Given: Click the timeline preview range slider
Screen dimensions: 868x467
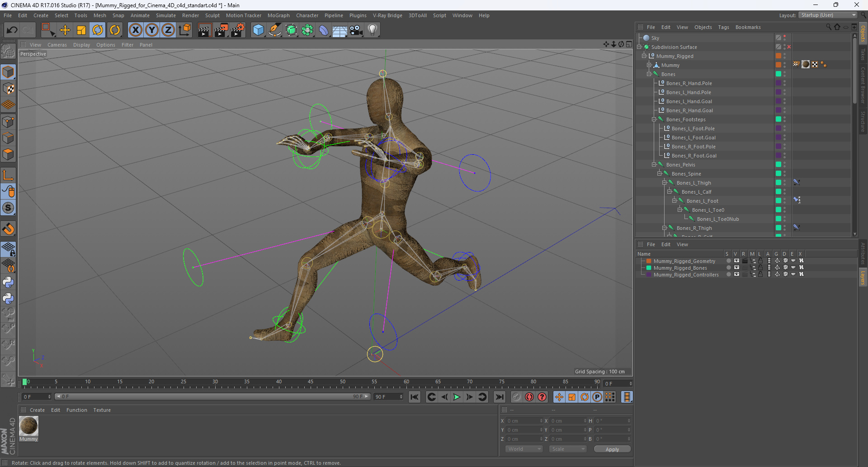Looking at the screenshot, I should [212, 396].
